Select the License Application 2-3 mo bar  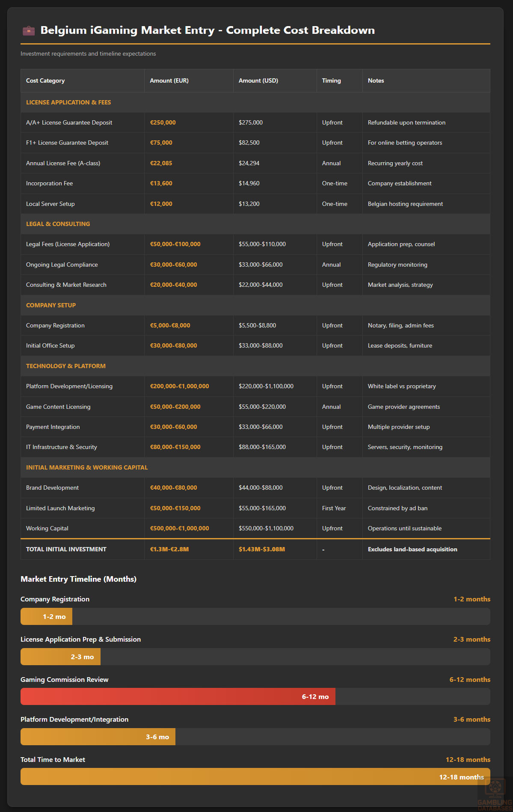point(60,657)
